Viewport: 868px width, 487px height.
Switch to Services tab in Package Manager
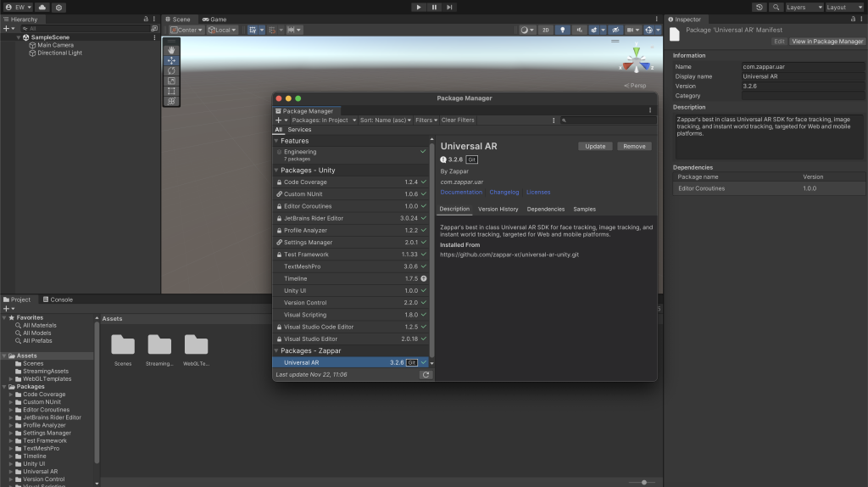click(x=299, y=130)
